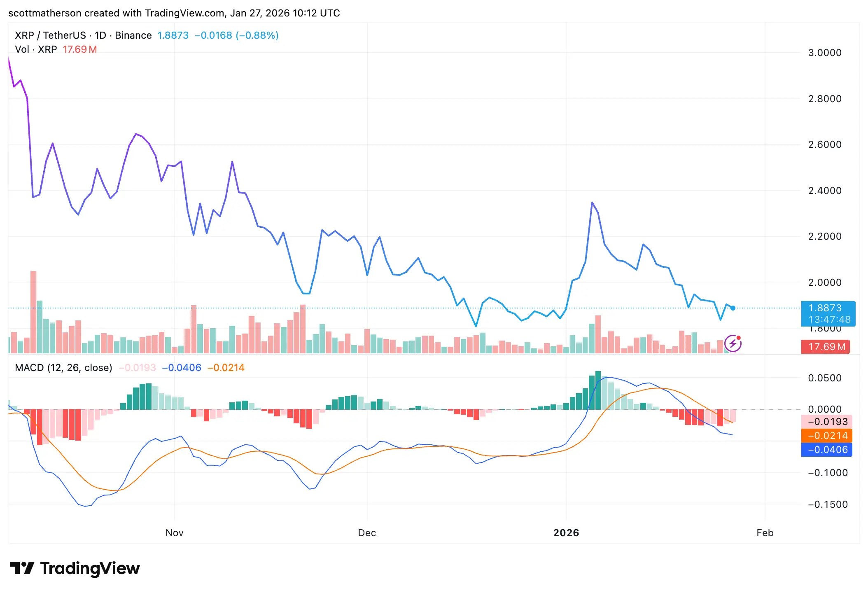Click the Feb label on the time axis
This screenshot has height=593, width=868.
(x=765, y=532)
